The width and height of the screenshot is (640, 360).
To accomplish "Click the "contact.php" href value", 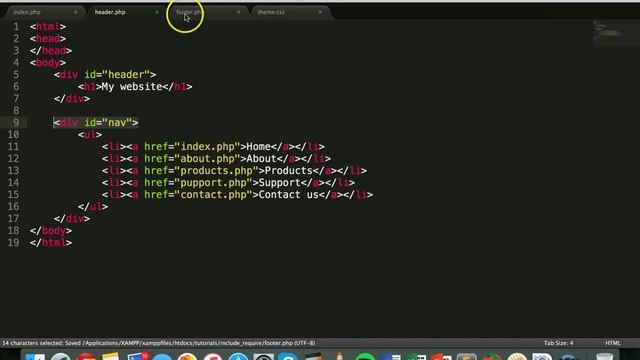I will click(x=213, y=195).
